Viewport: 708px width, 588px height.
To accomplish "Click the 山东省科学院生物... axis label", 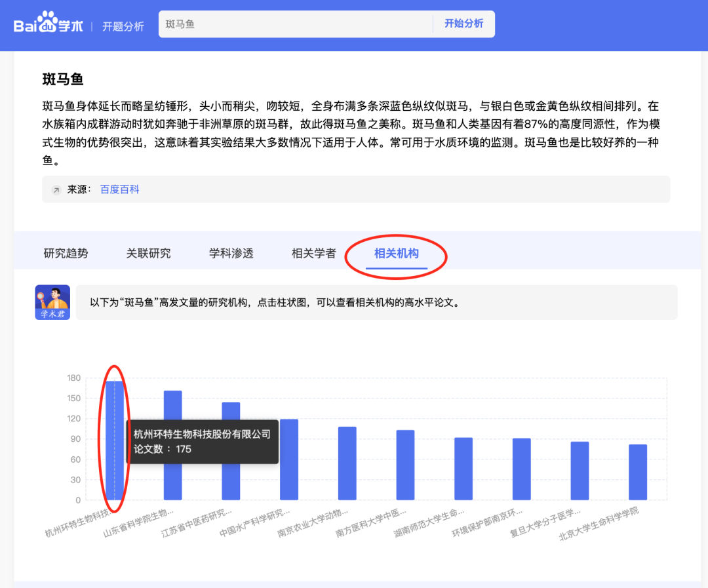I will click(138, 523).
